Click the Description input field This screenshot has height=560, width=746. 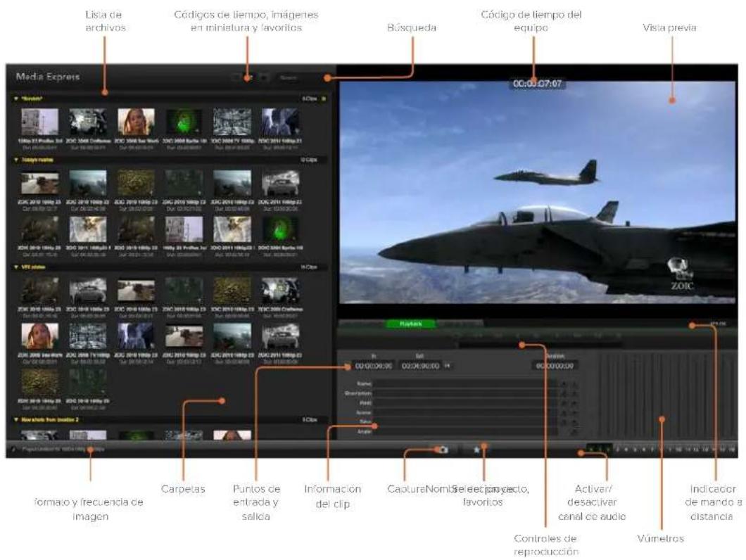point(464,393)
